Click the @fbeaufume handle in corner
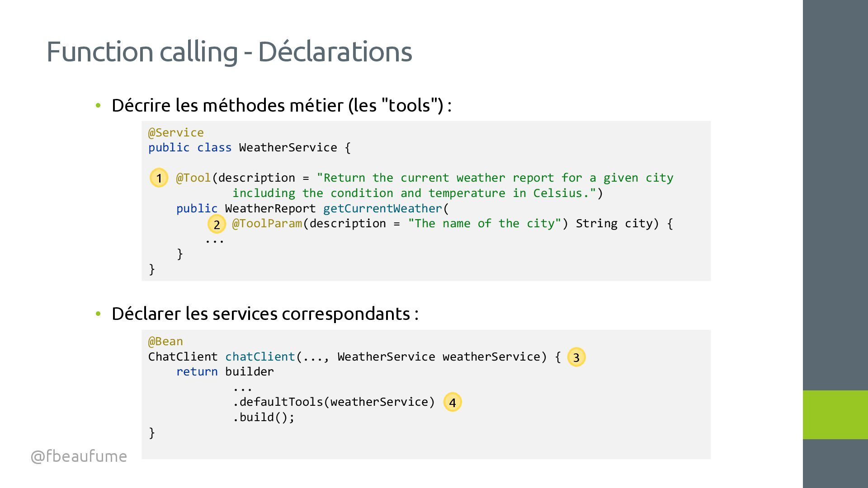 click(x=79, y=456)
